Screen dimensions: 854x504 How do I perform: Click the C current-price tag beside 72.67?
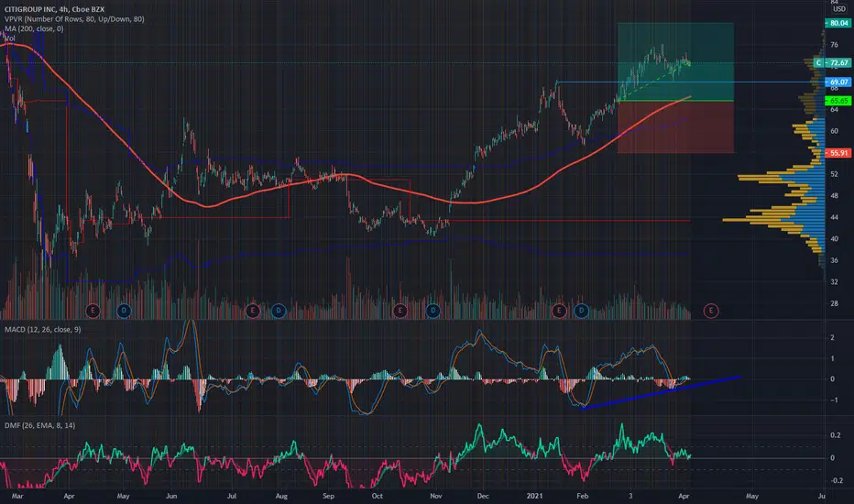coord(818,62)
